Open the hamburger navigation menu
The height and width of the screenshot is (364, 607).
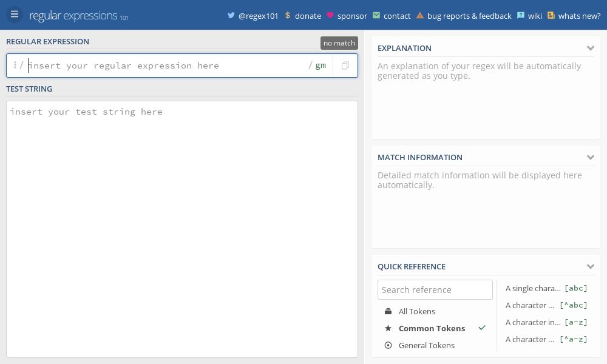pos(15,14)
